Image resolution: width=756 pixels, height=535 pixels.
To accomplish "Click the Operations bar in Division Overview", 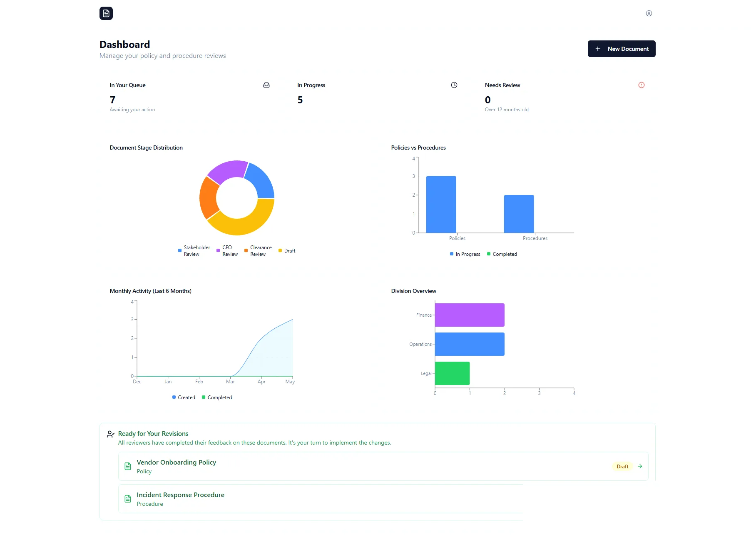I will pos(470,344).
